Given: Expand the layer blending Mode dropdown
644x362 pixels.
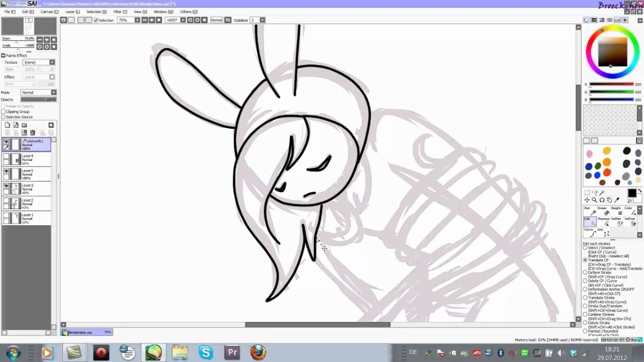Looking at the screenshot, I should pyautogui.click(x=38, y=92).
